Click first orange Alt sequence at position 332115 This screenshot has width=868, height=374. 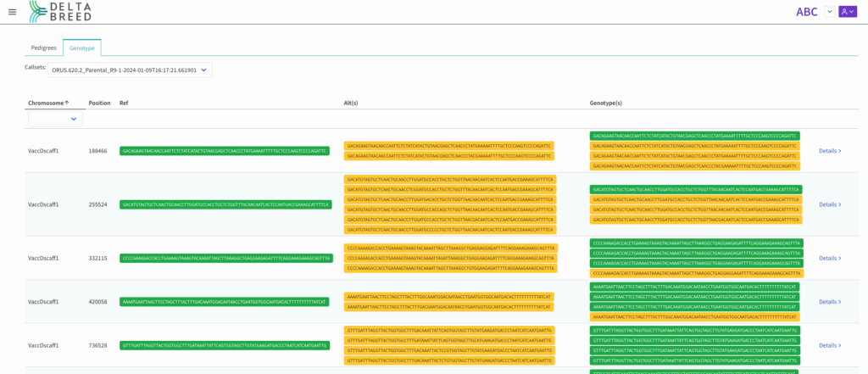[450, 248]
